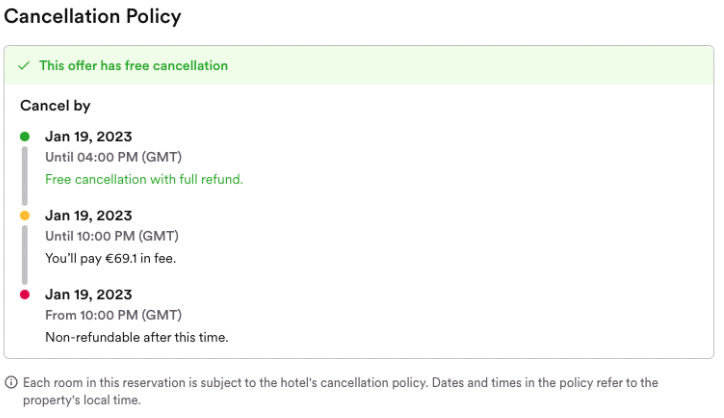Click 'Free cancellation with full refund.' text

click(144, 179)
